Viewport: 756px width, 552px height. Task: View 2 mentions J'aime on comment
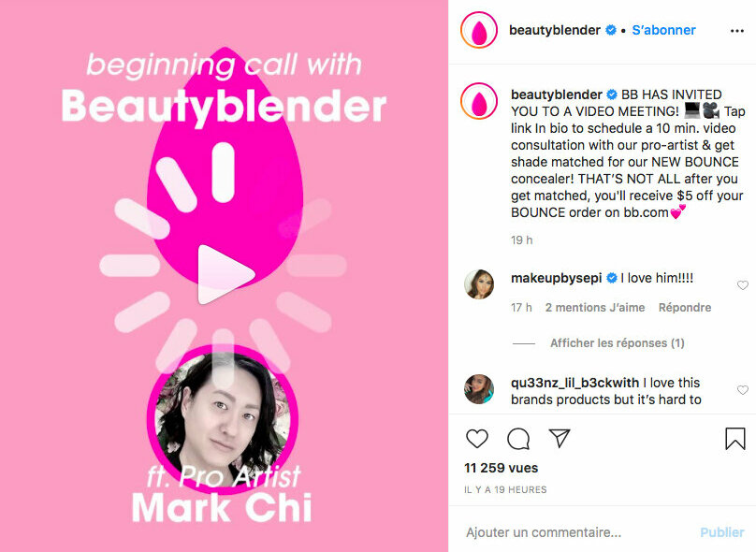tap(595, 308)
